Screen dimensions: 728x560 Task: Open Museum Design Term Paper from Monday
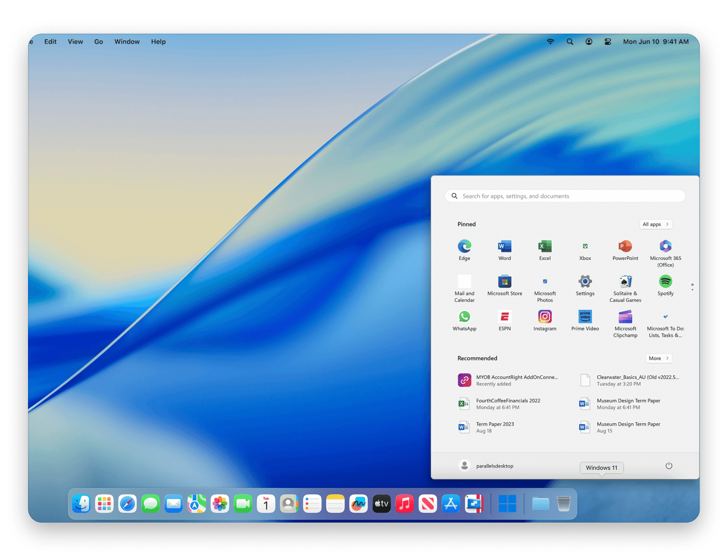620,404
